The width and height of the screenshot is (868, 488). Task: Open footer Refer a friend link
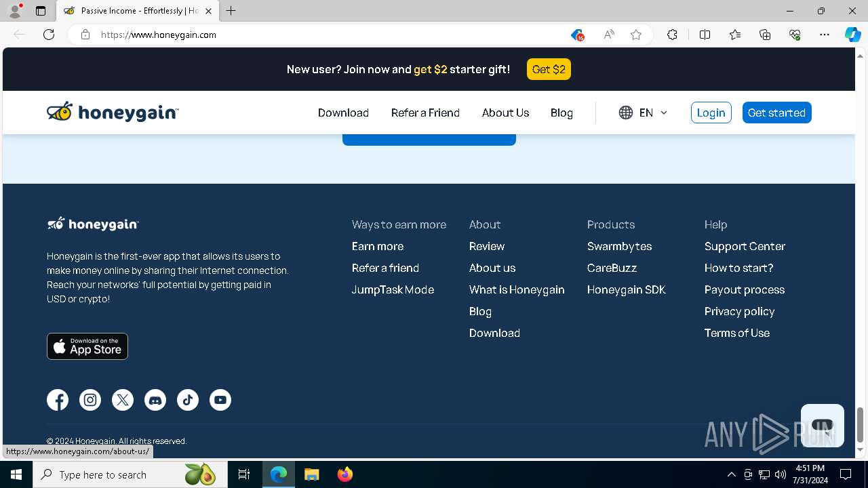click(x=385, y=268)
